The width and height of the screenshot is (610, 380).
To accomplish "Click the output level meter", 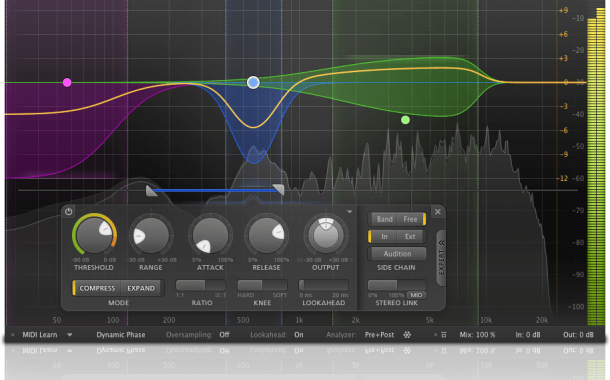I will pyautogui.click(x=596, y=166).
